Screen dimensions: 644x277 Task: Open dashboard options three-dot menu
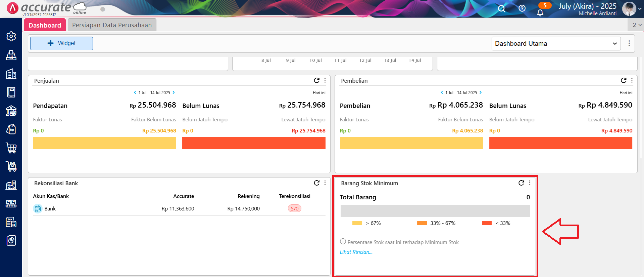(629, 43)
